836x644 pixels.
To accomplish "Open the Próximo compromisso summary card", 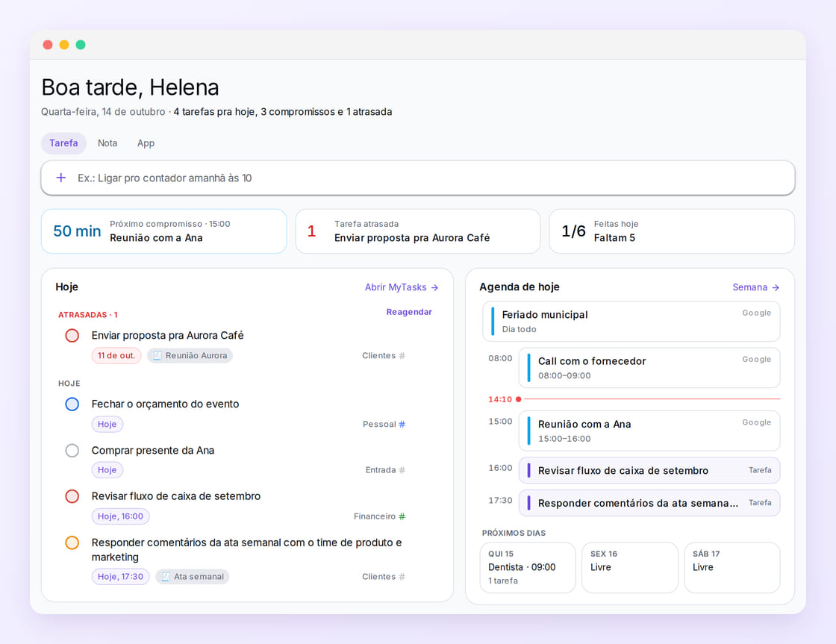I will click(163, 231).
